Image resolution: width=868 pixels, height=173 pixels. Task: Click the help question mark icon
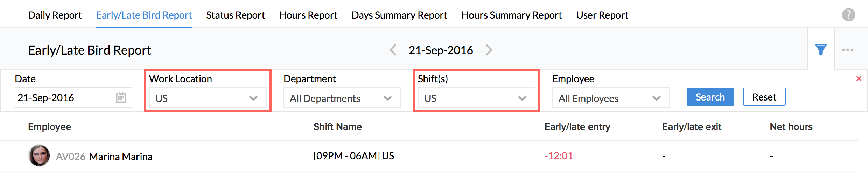pyautogui.click(x=848, y=15)
